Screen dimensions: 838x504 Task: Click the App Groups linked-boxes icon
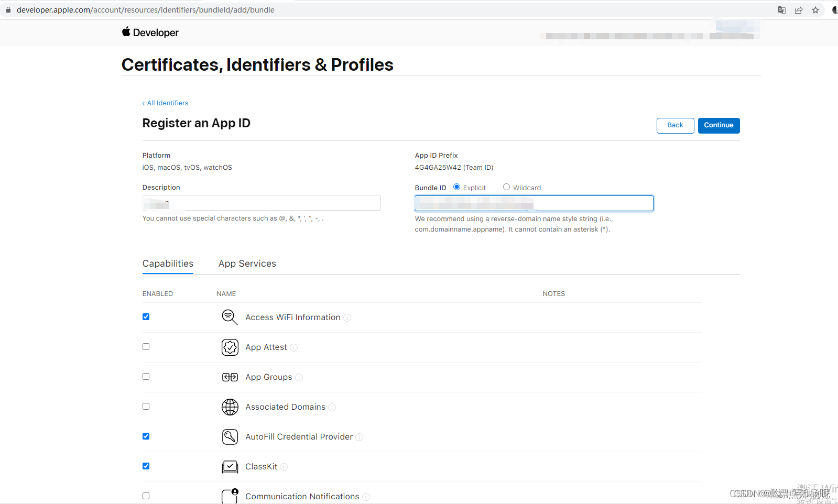pos(230,377)
